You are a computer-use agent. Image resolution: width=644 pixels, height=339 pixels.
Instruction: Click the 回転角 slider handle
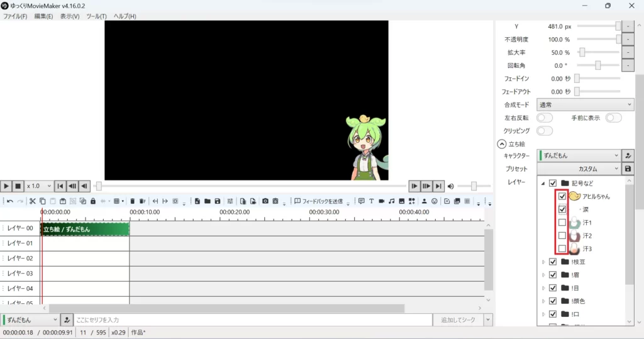coord(598,66)
